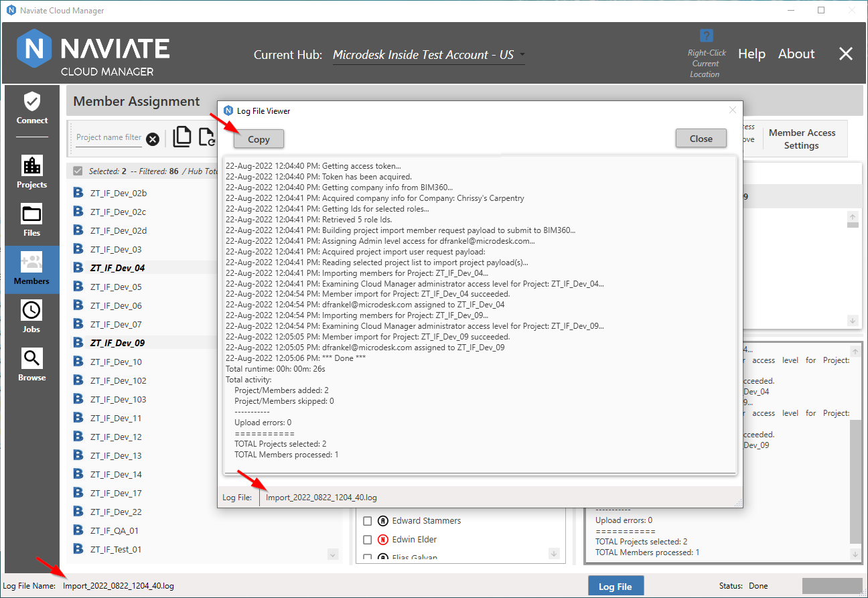This screenshot has width=868, height=598.
Task: Click the A role icon beside Edward Stammers
Action: point(383,520)
